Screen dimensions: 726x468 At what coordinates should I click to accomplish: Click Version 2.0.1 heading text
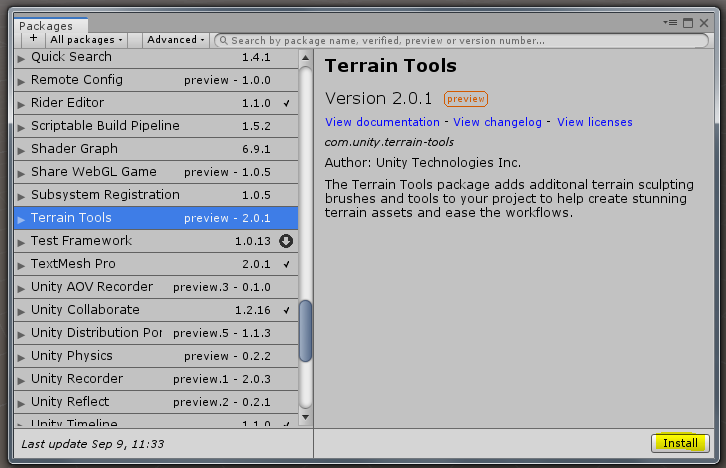[x=378, y=99]
